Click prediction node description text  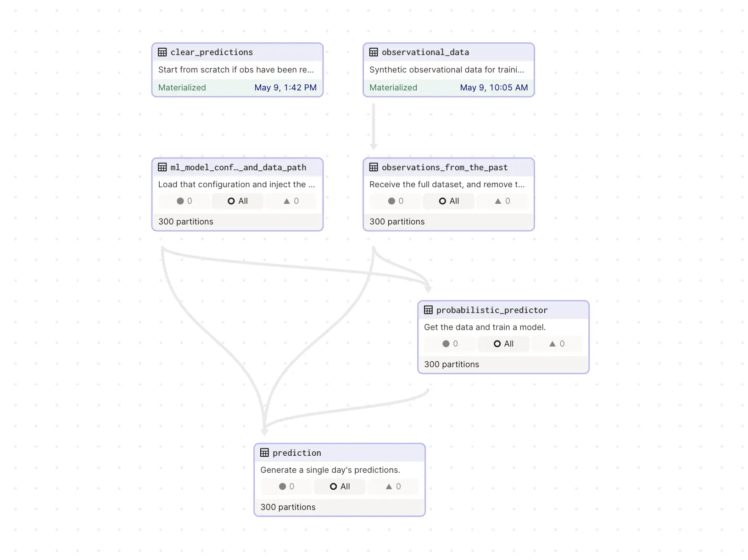tap(330, 470)
